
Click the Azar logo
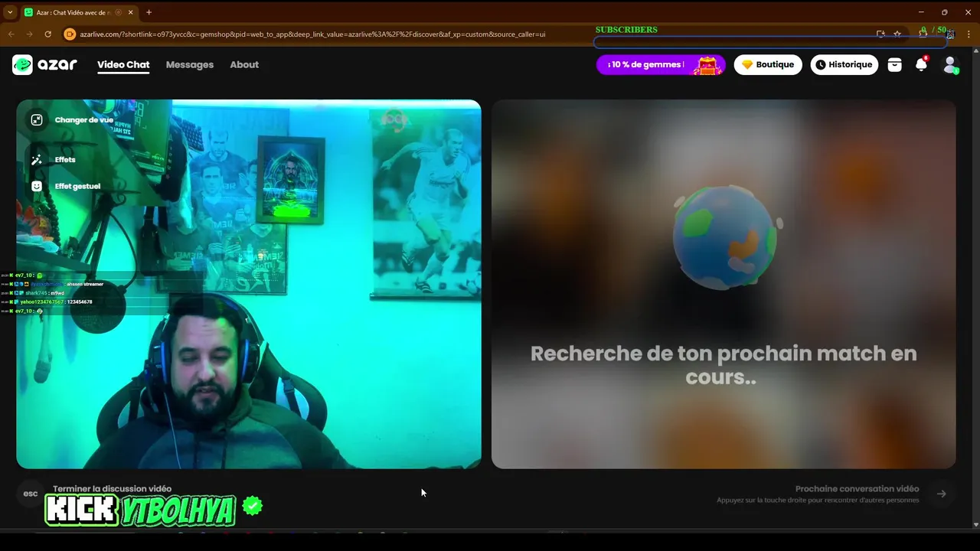pos(44,64)
